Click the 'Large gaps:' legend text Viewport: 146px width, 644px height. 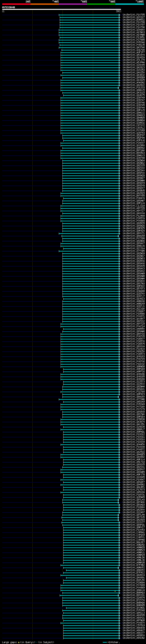[10, 642]
